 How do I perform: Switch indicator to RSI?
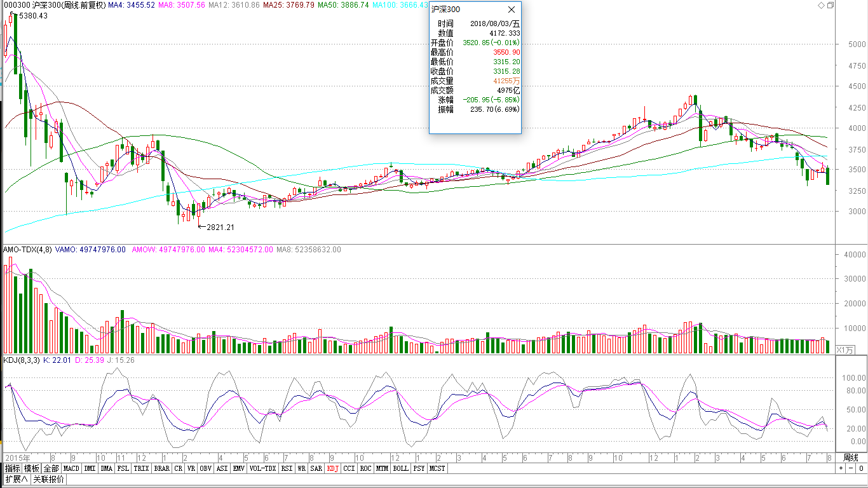point(287,469)
